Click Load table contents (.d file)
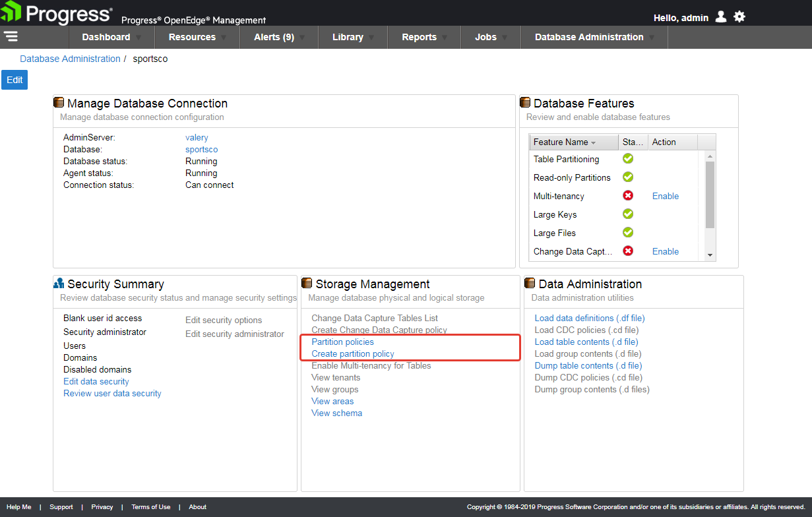 (x=586, y=342)
